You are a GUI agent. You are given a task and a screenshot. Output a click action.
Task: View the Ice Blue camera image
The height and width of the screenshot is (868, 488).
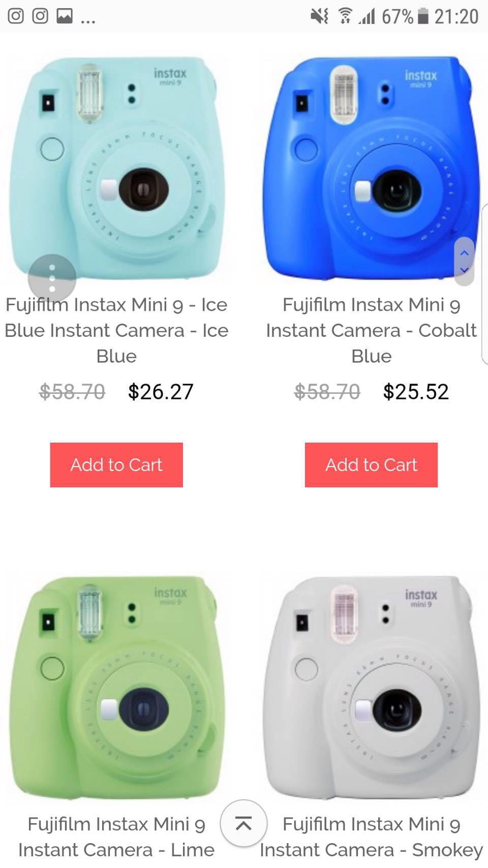tap(116, 168)
